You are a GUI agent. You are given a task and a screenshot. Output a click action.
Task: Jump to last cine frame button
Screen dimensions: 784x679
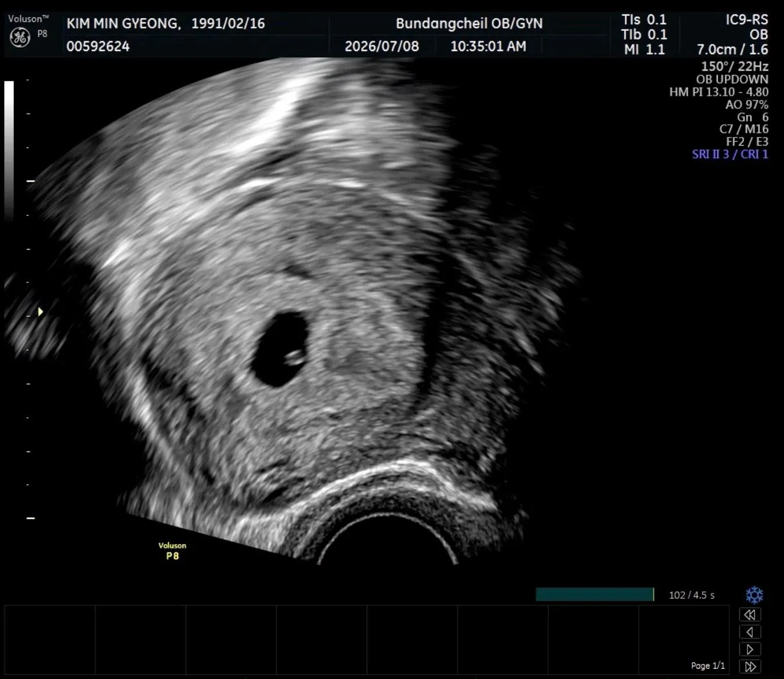point(750,666)
